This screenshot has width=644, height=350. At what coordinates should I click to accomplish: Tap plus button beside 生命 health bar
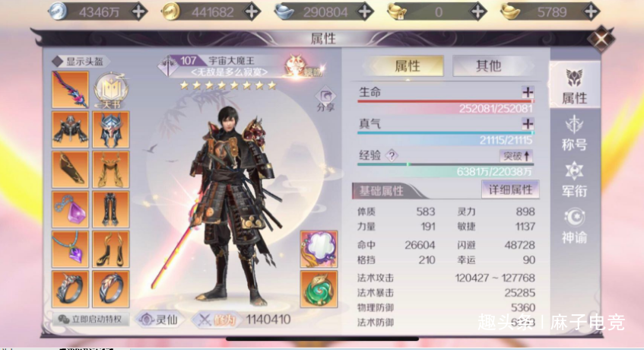tap(528, 92)
